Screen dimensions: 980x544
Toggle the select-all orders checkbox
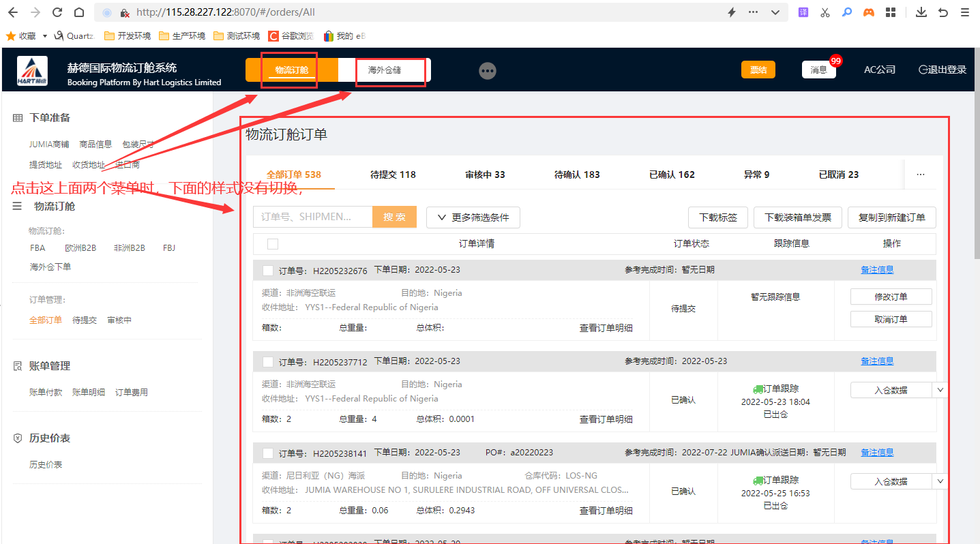(273, 244)
